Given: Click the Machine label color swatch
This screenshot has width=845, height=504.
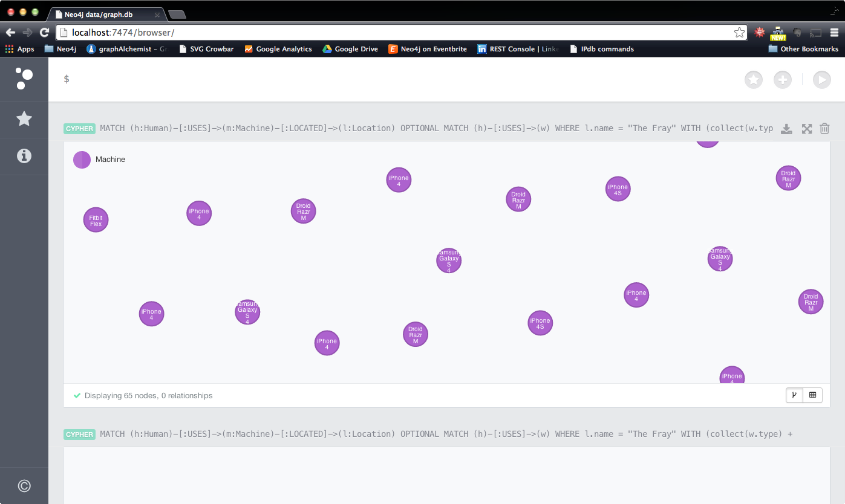Looking at the screenshot, I should (x=82, y=160).
